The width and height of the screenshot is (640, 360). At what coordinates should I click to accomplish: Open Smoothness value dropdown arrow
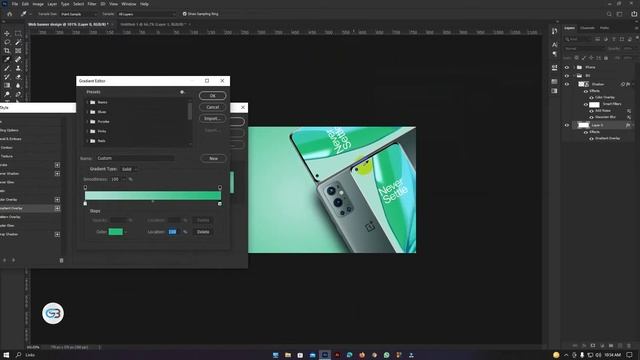(x=124, y=179)
